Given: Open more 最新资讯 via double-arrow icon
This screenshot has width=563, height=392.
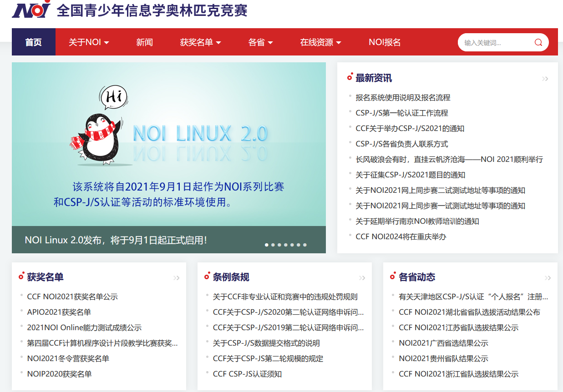Looking at the screenshot, I should tap(545, 79).
